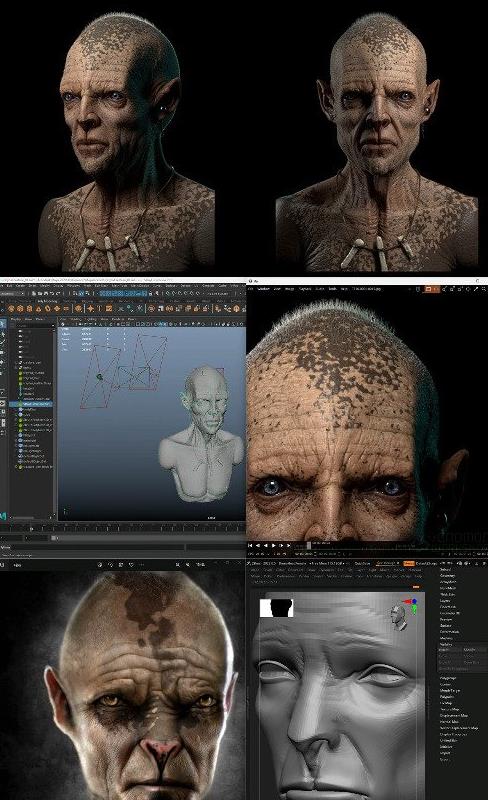Expand the ArrayMesh palette in ZBrush
488x800 pixels.
click(448, 582)
